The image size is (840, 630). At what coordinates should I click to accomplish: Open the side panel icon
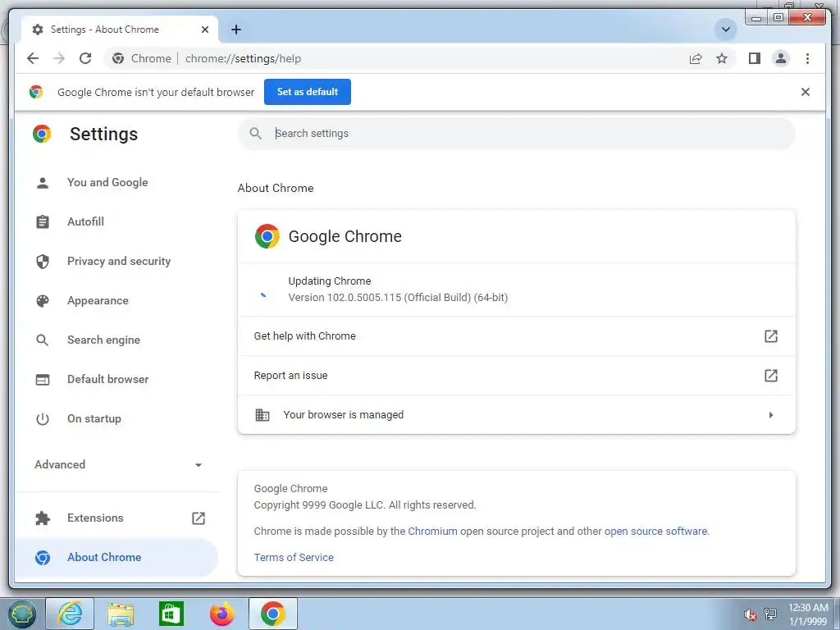click(x=755, y=58)
